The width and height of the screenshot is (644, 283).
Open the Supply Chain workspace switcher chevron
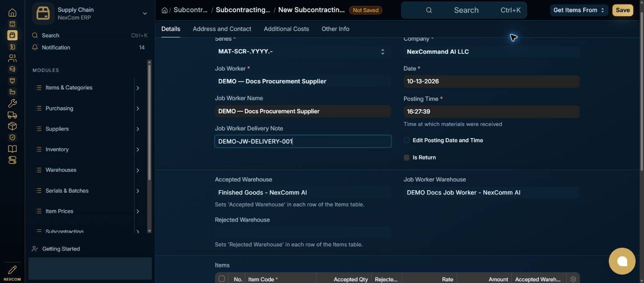pos(145,13)
